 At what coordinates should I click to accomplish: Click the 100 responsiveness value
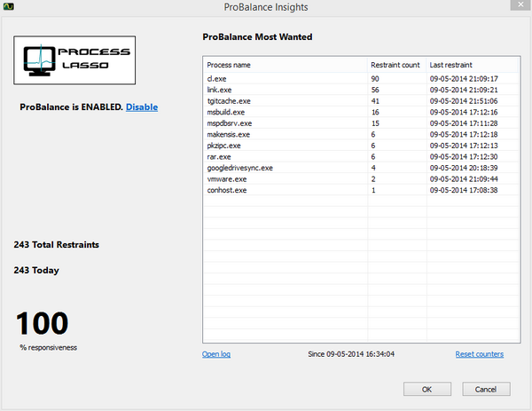[42, 323]
